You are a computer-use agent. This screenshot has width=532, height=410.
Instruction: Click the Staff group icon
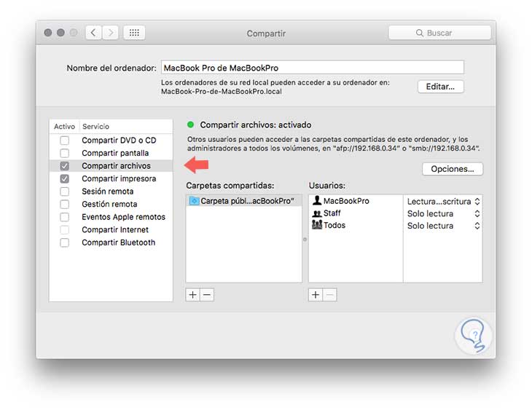(317, 213)
